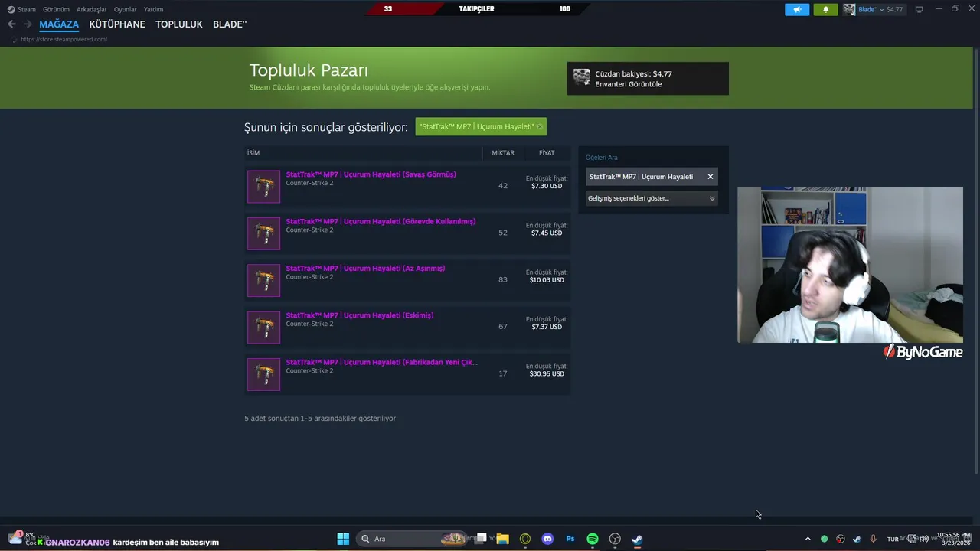Open the Görünüm menu
The width and height of the screenshot is (980, 551).
point(56,9)
